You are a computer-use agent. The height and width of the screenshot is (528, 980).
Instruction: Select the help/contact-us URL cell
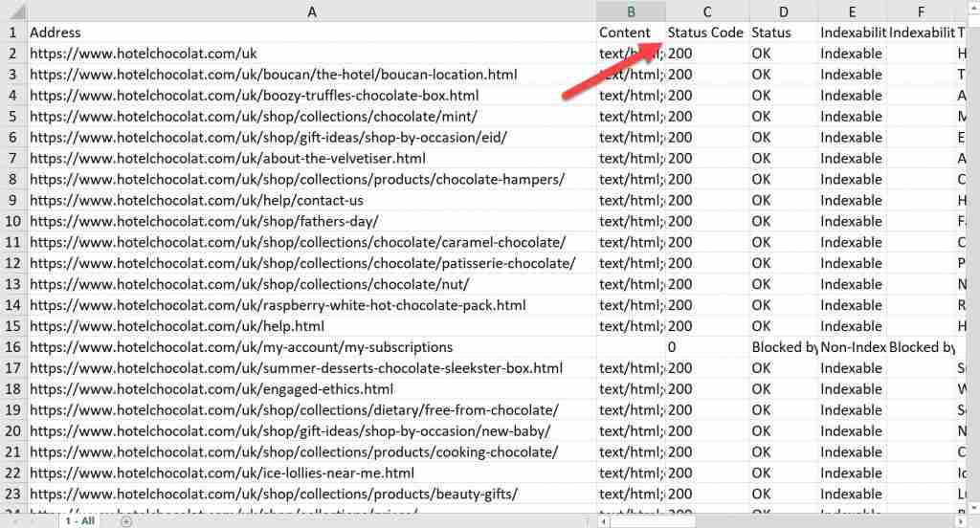point(311,201)
